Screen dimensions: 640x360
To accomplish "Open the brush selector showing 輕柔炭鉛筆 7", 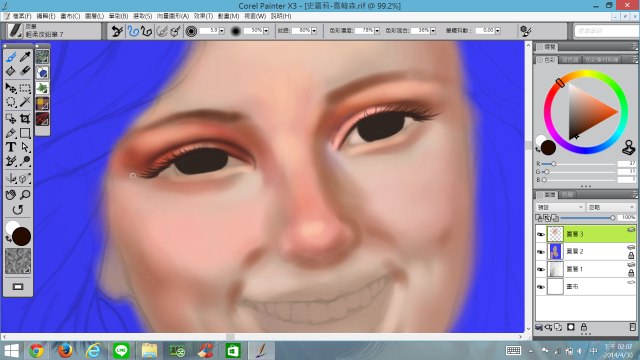I will pyautogui.click(x=53, y=31).
